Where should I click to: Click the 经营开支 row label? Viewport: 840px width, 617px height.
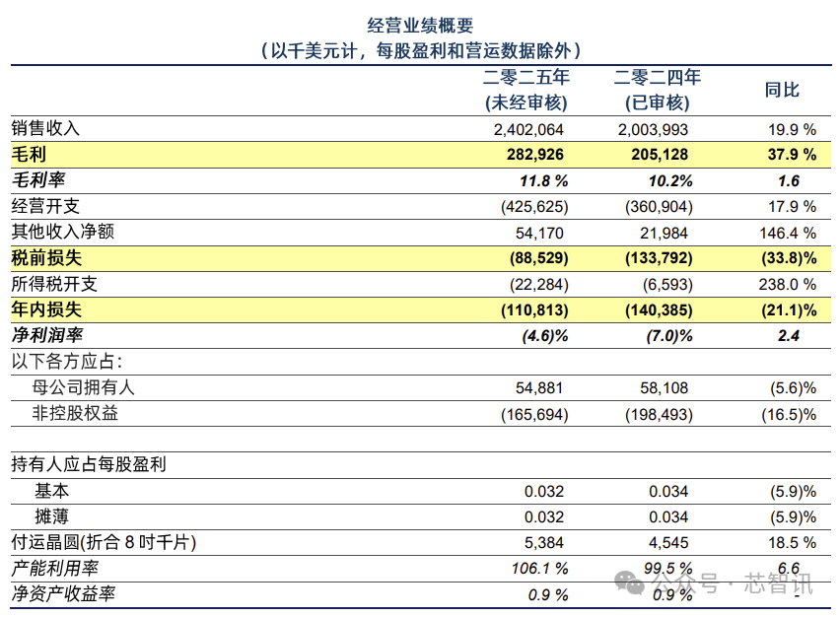[45, 206]
